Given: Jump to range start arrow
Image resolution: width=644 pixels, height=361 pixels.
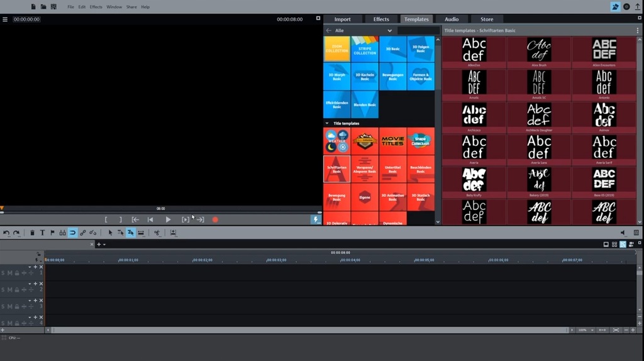Looking at the screenshot, I should pos(135,219).
